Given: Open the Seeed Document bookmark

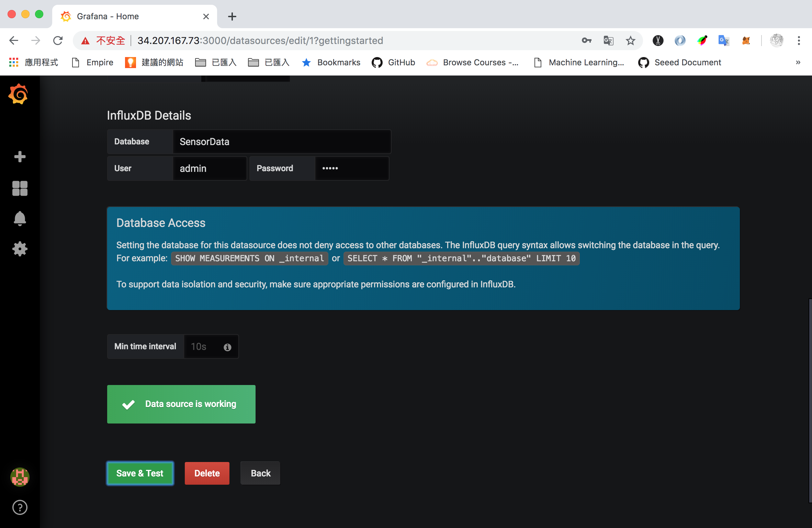Looking at the screenshot, I should [679, 62].
